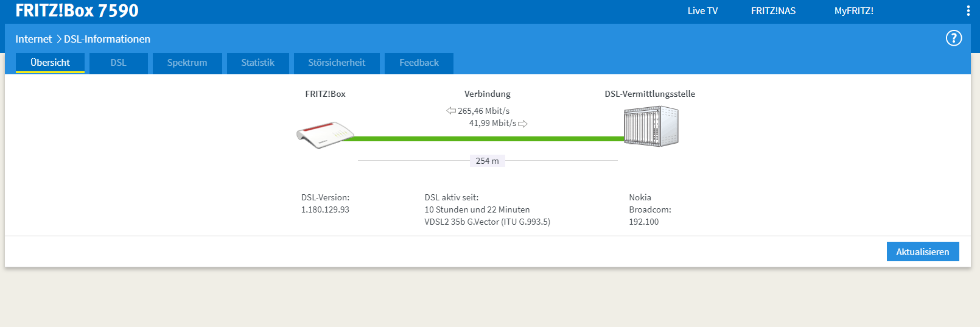Screen dimensions: 980x327
Task: Switch to the DSL tab
Action: [119, 63]
